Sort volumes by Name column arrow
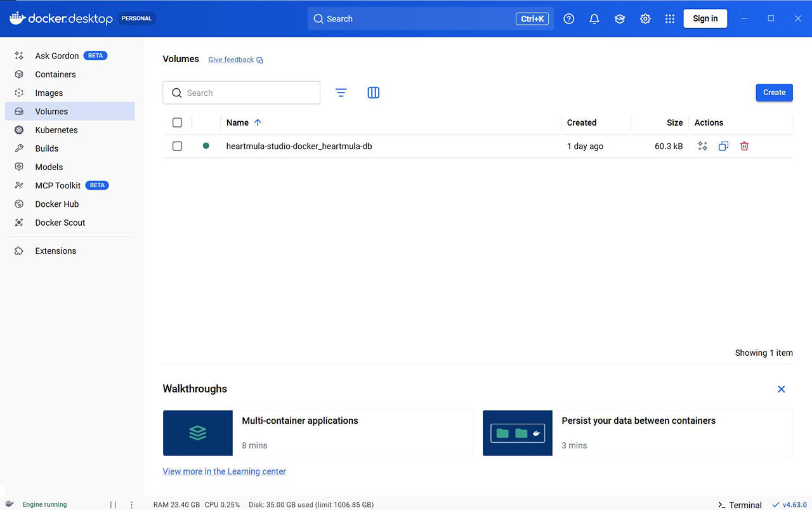Image resolution: width=812 pixels, height=510 pixels. pos(258,122)
